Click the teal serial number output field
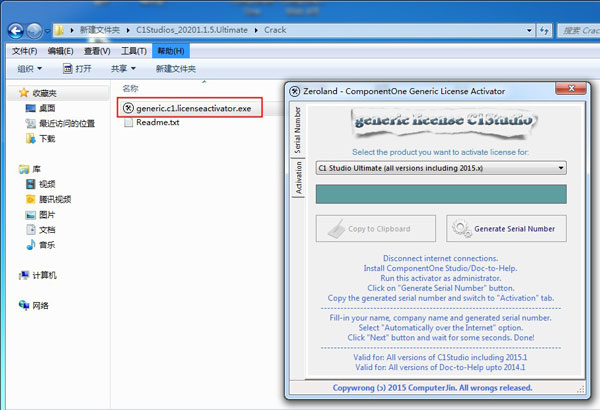The width and height of the screenshot is (600, 410). point(441,194)
